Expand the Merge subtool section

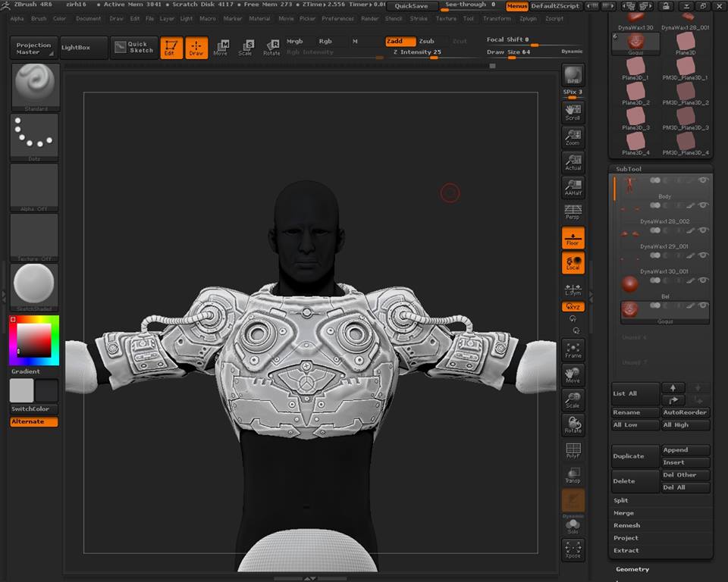(623, 513)
